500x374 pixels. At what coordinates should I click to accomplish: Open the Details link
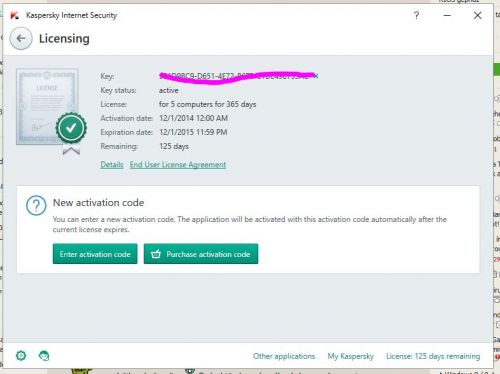[112, 165]
